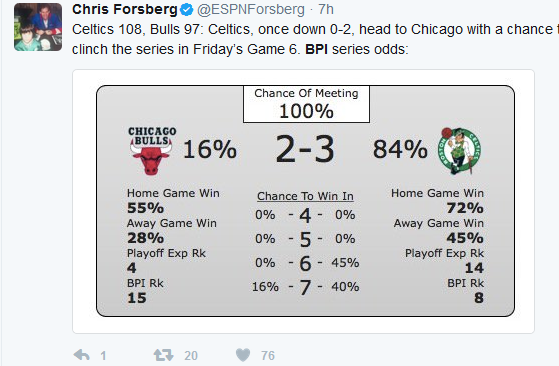The width and height of the screenshot is (559, 366).
Task: Click the 2-3 series score
Action: 305,149
